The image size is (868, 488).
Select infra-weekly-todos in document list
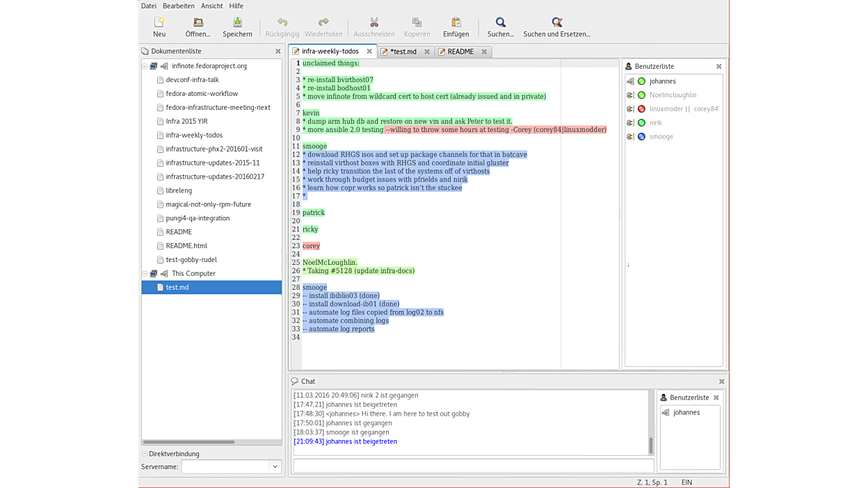click(x=195, y=136)
